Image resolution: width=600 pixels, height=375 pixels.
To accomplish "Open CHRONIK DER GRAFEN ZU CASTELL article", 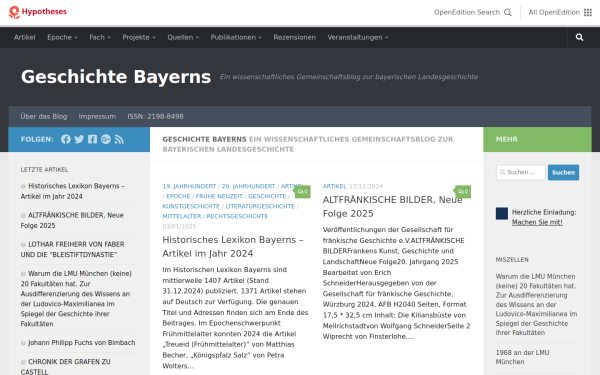I will 65,367.
